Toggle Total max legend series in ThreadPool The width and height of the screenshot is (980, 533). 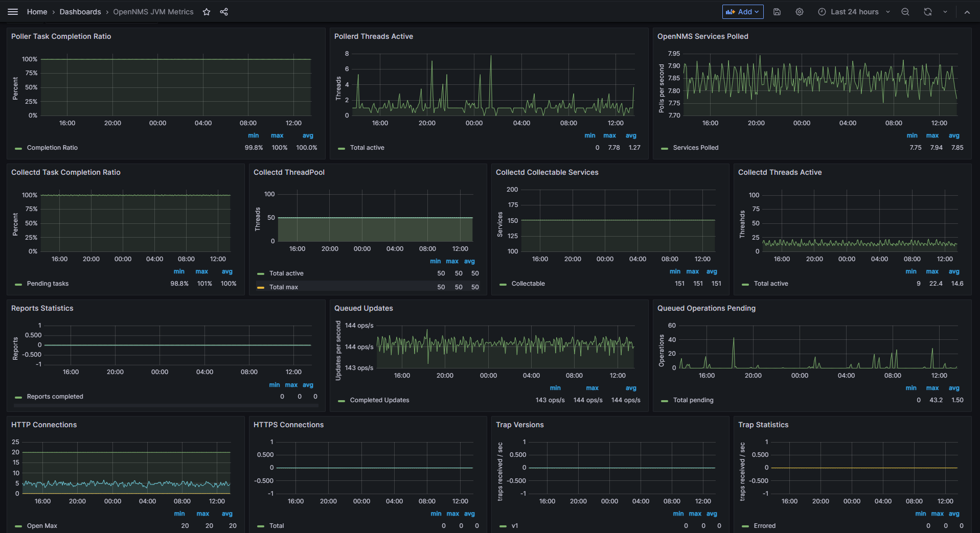(x=284, y=287)
